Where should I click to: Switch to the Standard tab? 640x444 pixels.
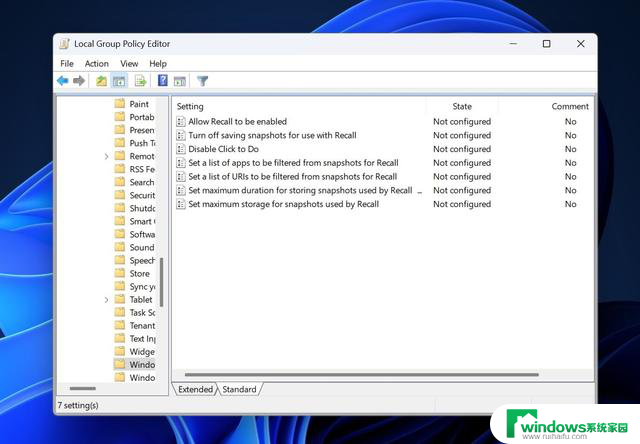(x=240, y=389)
